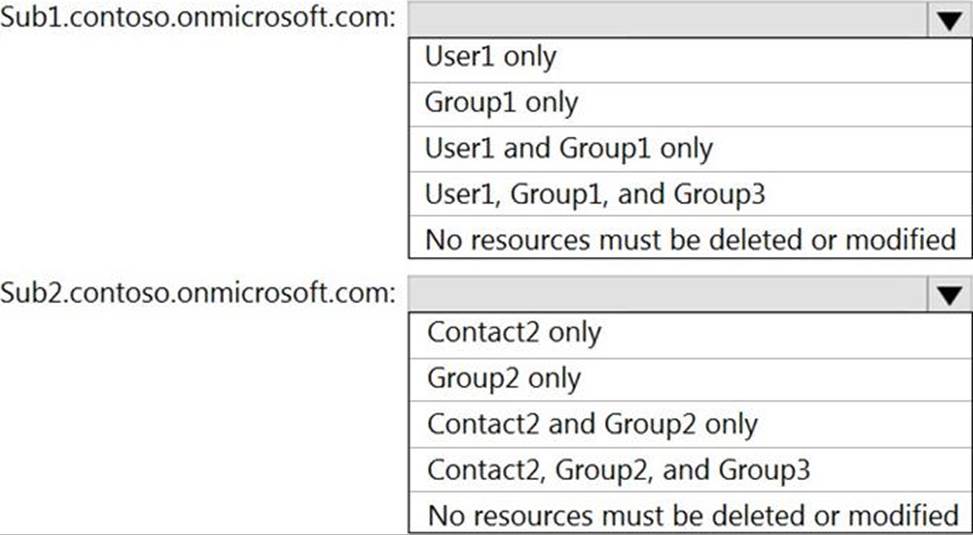The height and width of the screenshot is (535, 973).
Task: Open the Sub1.contoso.onmicrosoft.com dropdown arrow
Action: click(x=949, y=20)
